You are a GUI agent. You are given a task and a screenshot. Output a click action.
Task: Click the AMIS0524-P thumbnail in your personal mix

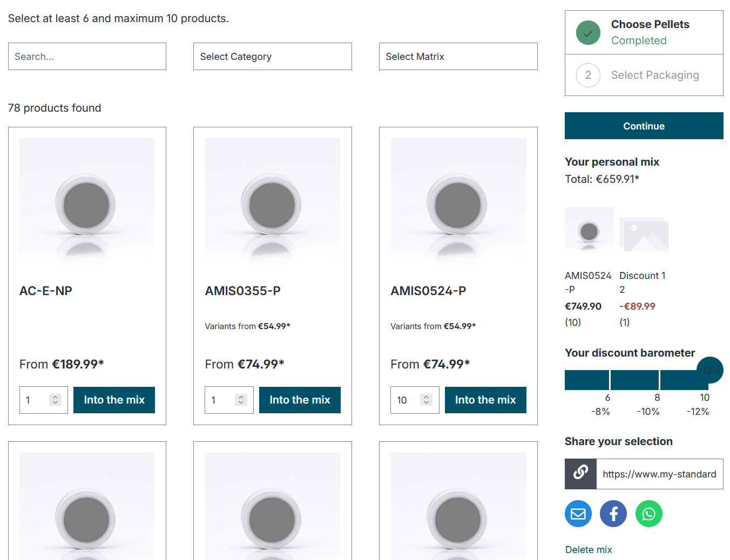coord(589,231)
